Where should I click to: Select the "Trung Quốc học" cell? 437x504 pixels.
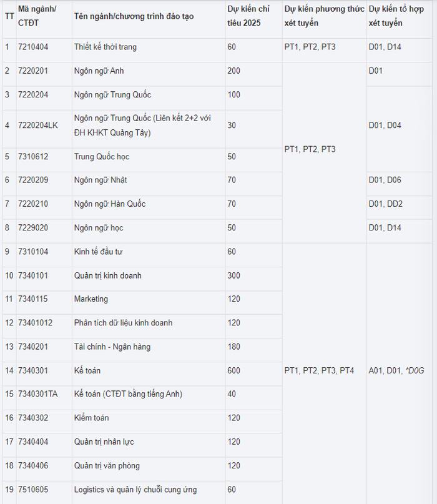(x=102, y=156)
